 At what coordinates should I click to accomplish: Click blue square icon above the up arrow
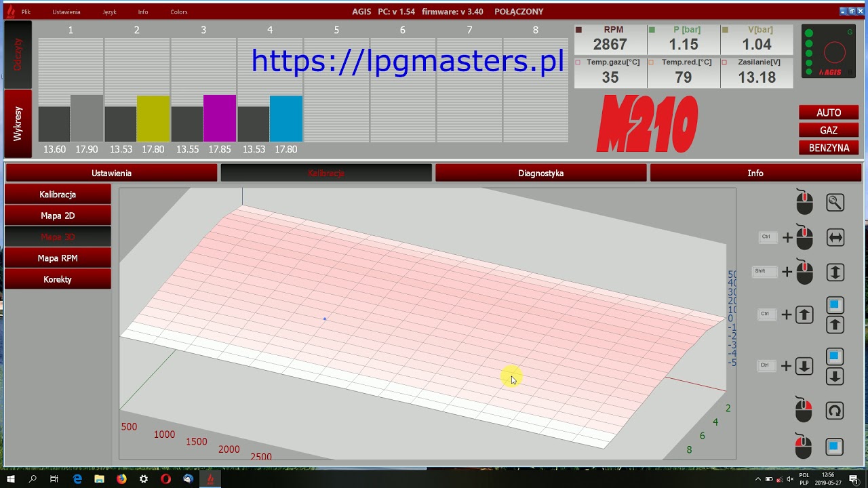pyautogui.click(x=835, y=305)
